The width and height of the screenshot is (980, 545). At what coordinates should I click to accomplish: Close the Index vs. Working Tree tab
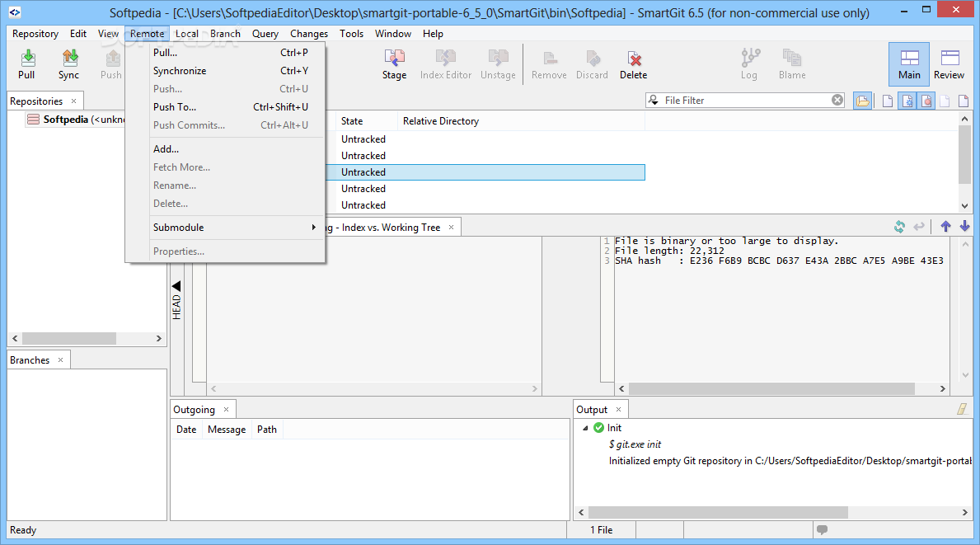coord(451,227)
